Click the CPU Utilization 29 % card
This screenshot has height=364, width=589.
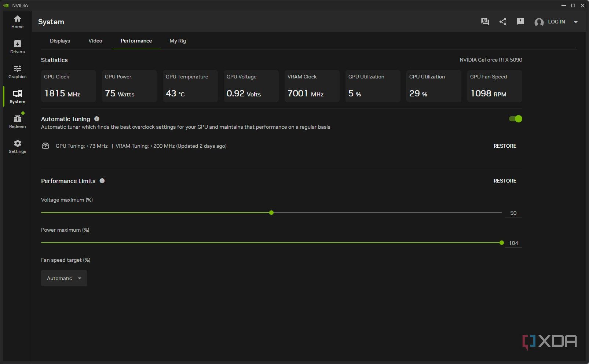point(434,86)
